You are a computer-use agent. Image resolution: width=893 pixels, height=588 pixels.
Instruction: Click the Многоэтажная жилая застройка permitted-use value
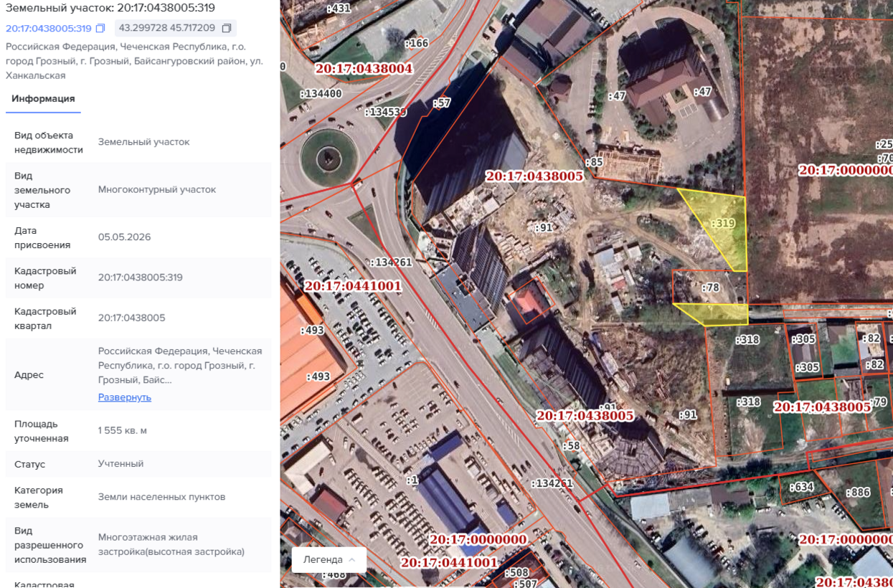[171, 544]
